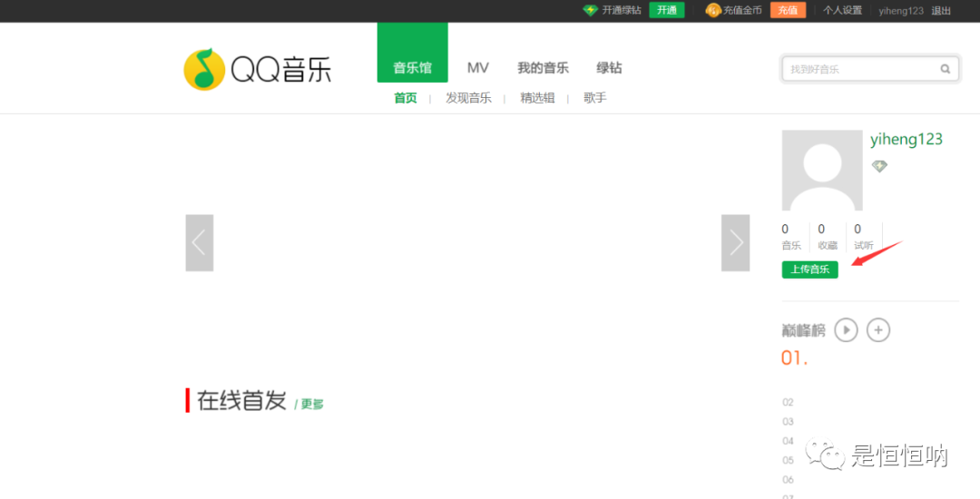Click the 0 音乐 counter
Viewport: 980px width, 499px height.
point(791,238)
